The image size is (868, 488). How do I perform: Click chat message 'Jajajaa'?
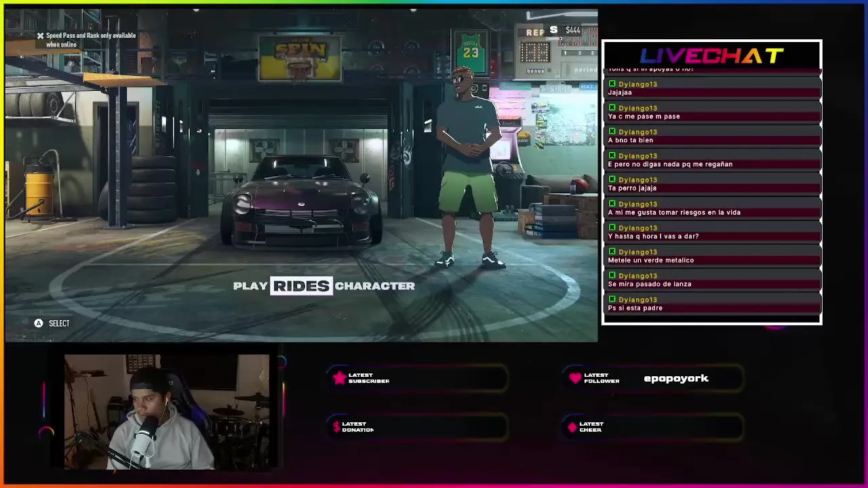[x=620, y=92]
